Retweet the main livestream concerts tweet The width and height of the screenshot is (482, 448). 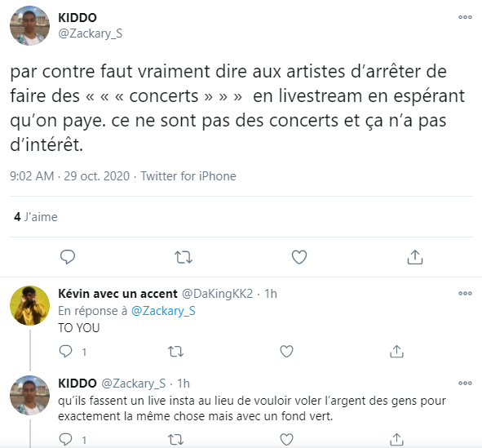(184, 257)
